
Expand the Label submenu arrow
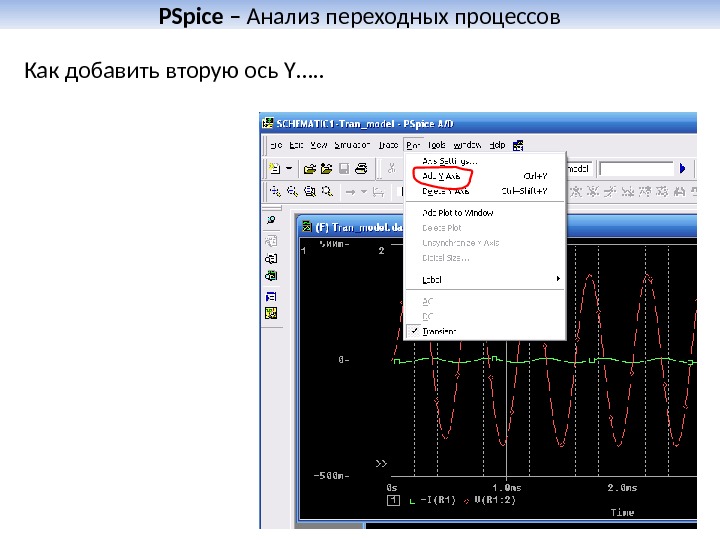558,279
